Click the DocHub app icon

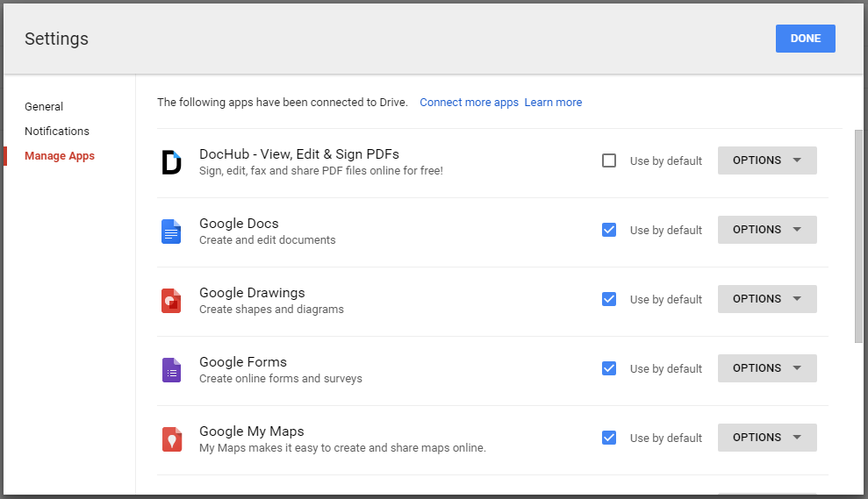(x=171, y=162)
